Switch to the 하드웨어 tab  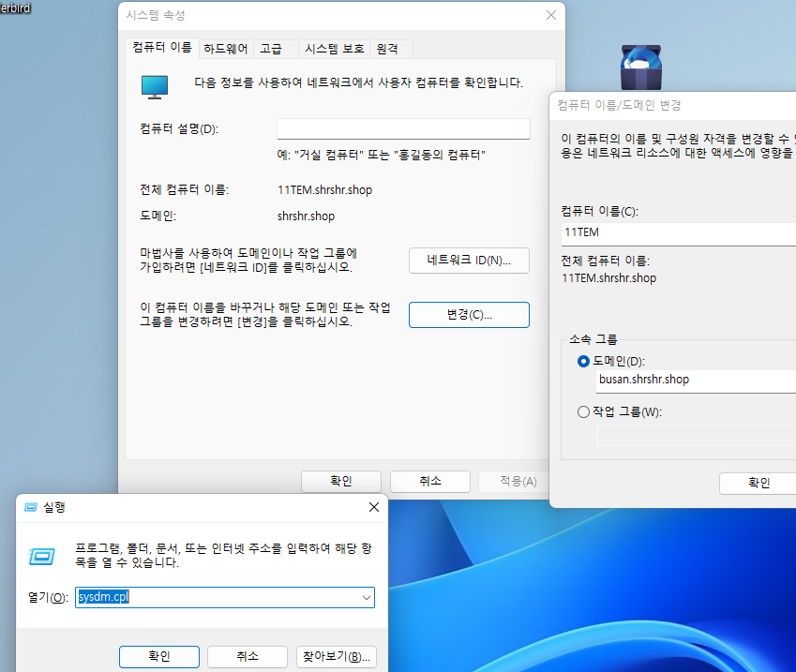[225, 49]
